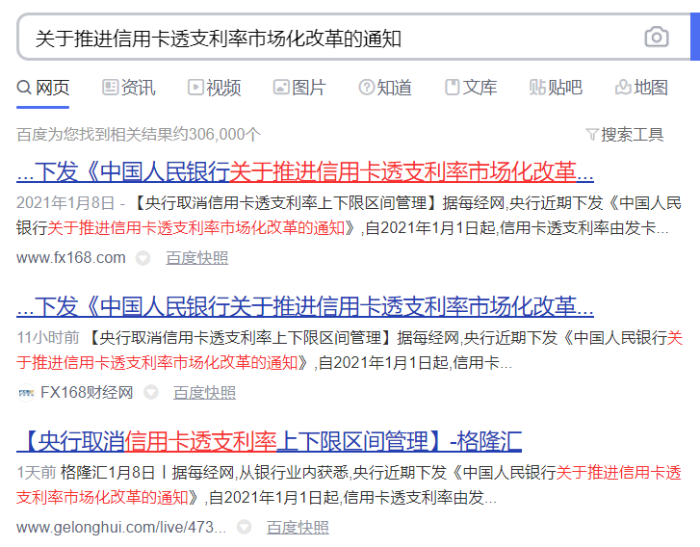This screenshot has height=547, width=700.
Task: Open 搜索工具 filter options
Action: coord(625,134)
